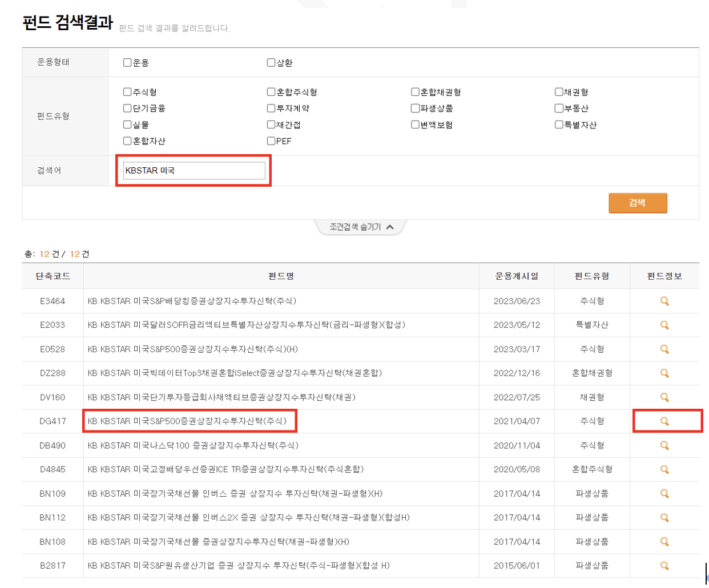Select fund name in the BN108 row
The image size is (709, 588).
[218, 541]
